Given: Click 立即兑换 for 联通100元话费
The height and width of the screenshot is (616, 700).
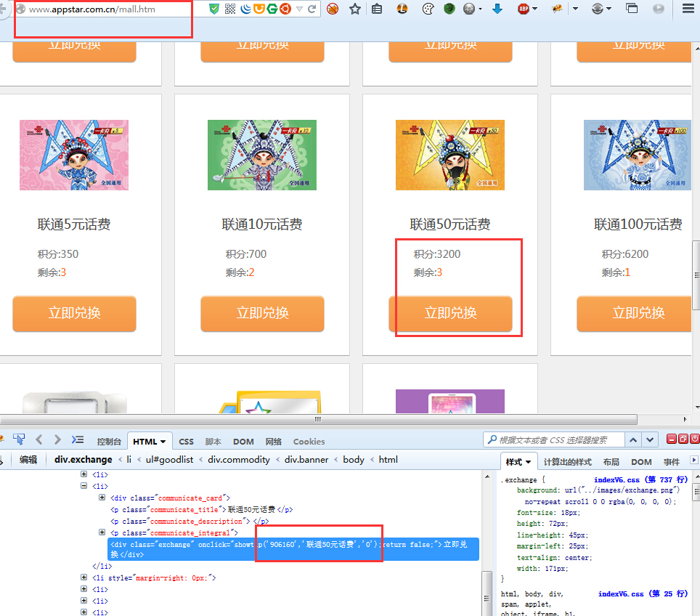Looking at the screenshot, I should [x=635, y=313].
